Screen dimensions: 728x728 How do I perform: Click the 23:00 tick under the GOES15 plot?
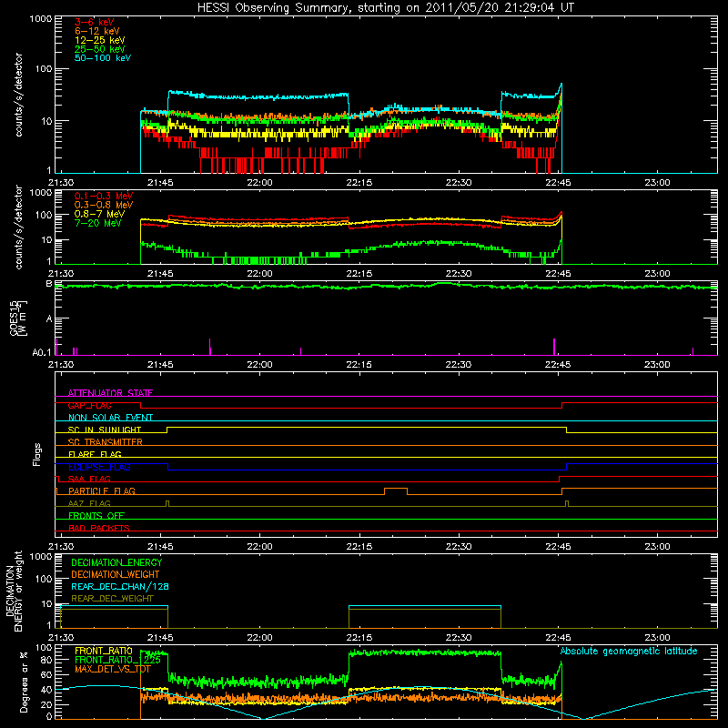657,364
